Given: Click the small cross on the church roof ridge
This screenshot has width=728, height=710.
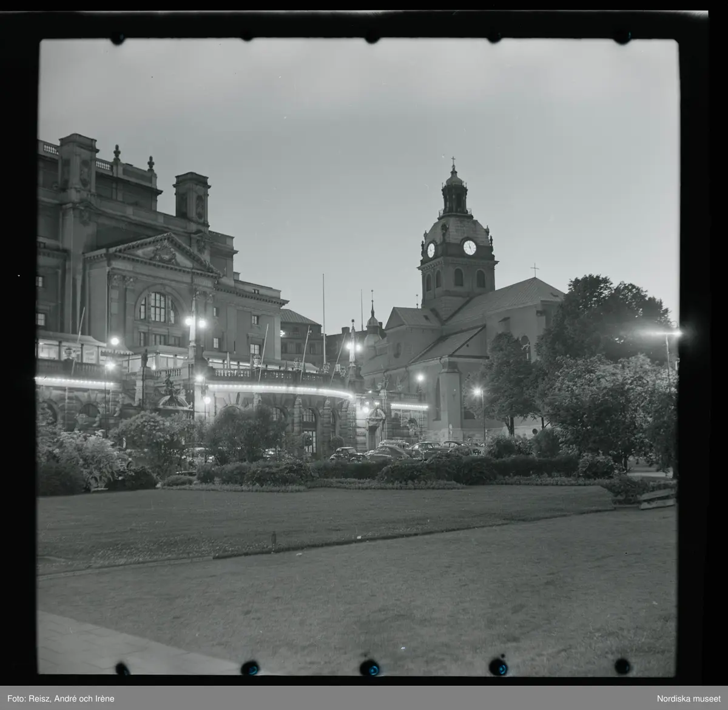Looking at the screenshot, I should coord(534,269).
